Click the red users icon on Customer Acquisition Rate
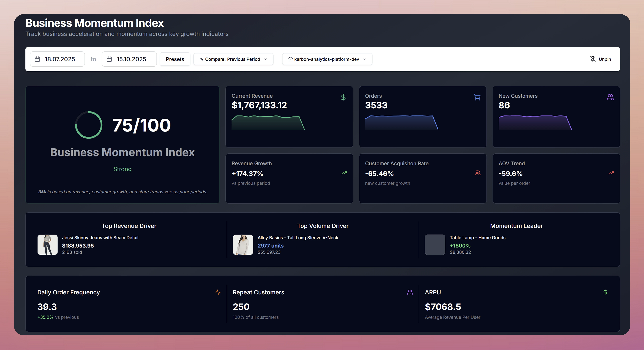 click(x=478, y=173)
